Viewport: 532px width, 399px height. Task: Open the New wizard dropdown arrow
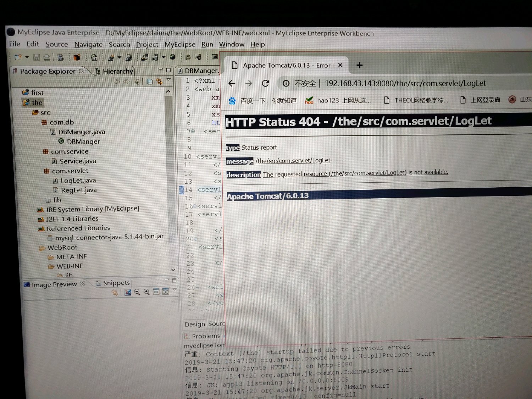(x=27, y=57)
